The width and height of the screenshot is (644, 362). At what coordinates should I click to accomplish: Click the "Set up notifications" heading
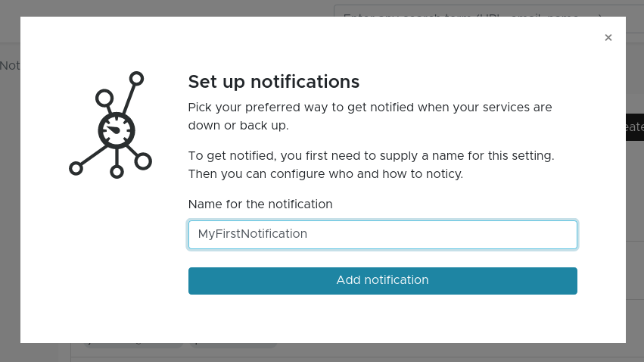click(x=273, y=82)
